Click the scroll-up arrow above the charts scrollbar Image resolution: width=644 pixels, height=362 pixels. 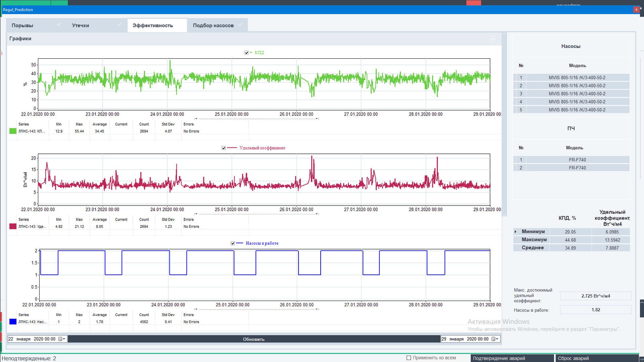504,34
